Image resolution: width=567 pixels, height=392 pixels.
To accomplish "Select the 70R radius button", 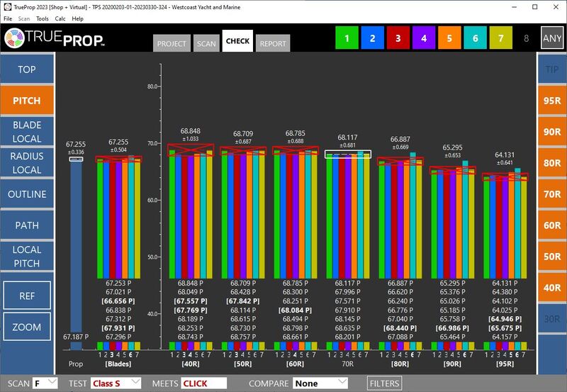I will pos(551,194).
